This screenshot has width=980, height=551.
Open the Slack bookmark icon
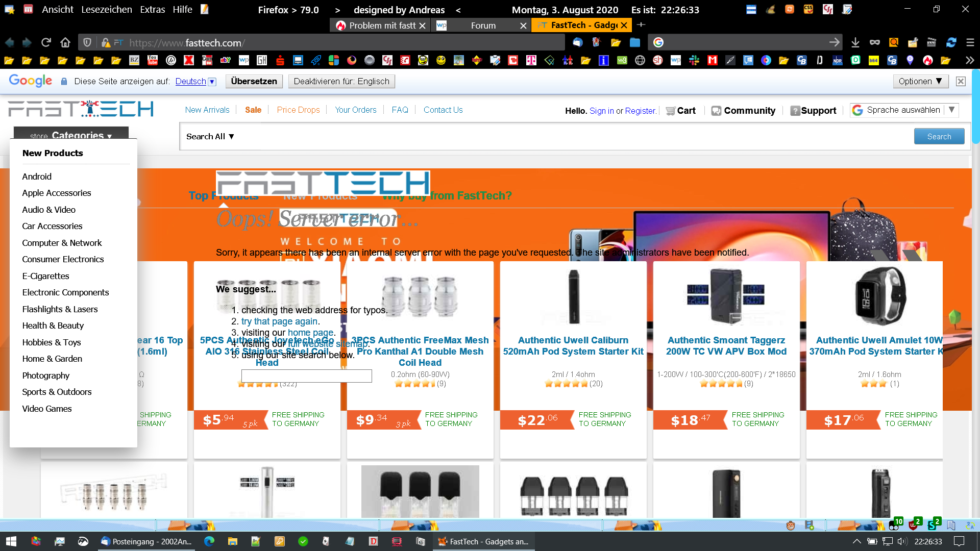pyautogui.click(x=694, y=60)
